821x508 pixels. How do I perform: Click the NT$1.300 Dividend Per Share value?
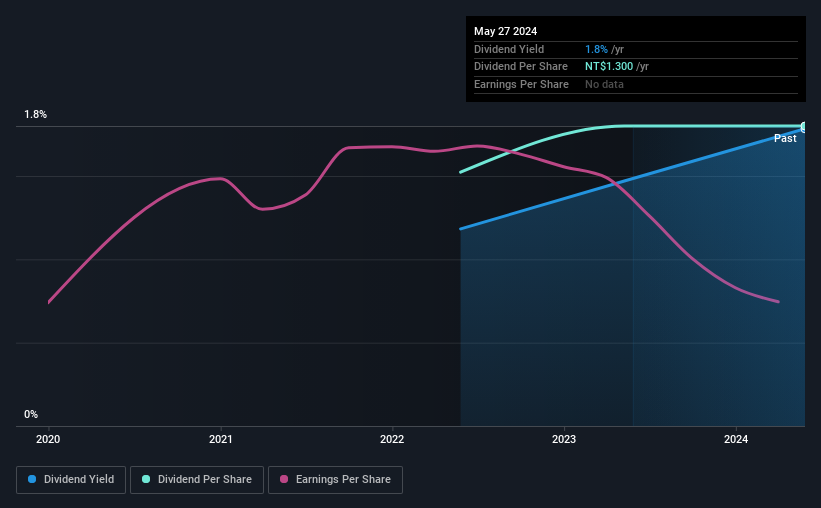click(609, 67)
